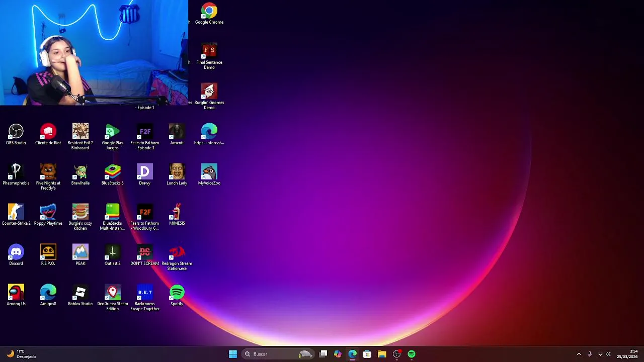Screen dimensions: 644x362
Task: Select BlueStacks Multi-Instance icon
Action: [x=113, y=217]
